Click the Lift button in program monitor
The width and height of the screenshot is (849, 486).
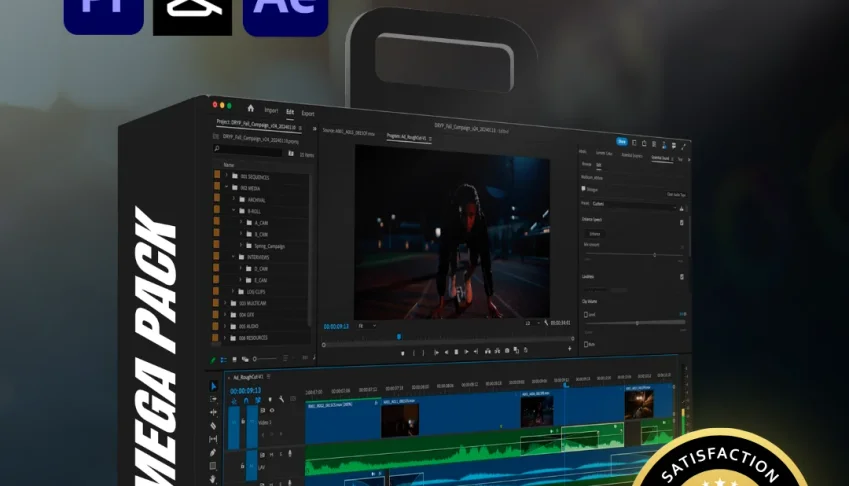(487, 351)
